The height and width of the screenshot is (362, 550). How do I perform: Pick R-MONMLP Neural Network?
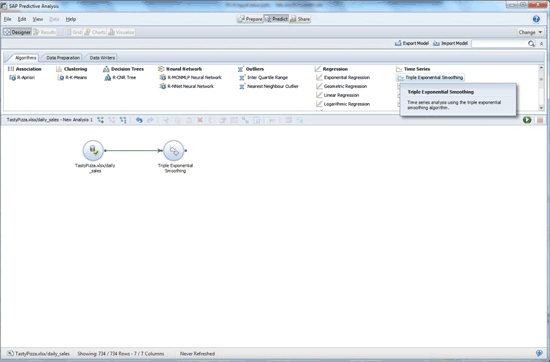[x=190, y=78]
